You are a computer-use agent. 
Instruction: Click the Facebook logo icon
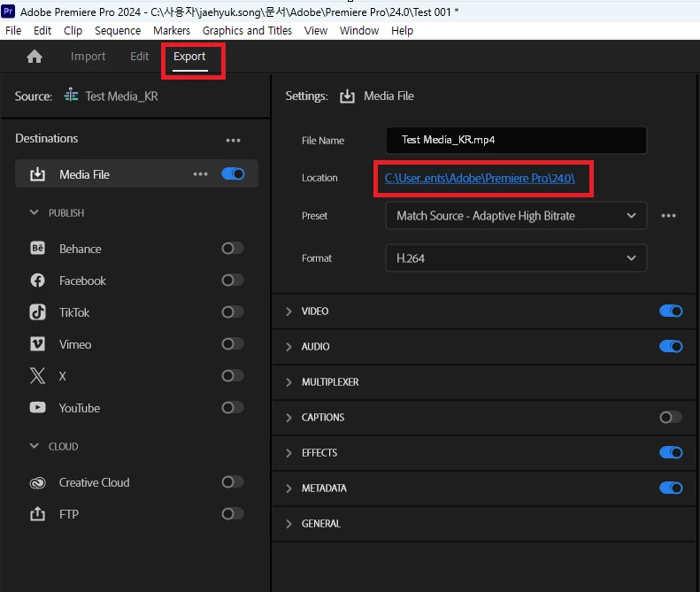(x=37, y=281)
